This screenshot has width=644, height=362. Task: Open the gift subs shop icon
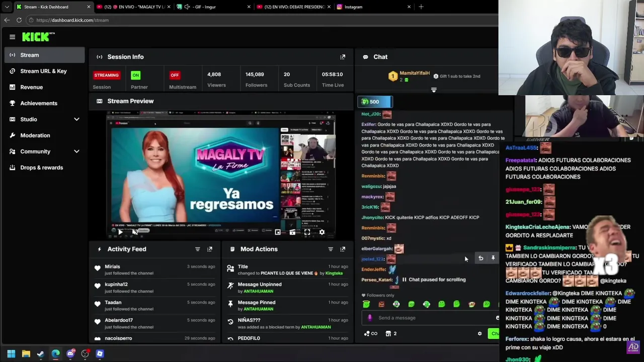pos(388,333)
